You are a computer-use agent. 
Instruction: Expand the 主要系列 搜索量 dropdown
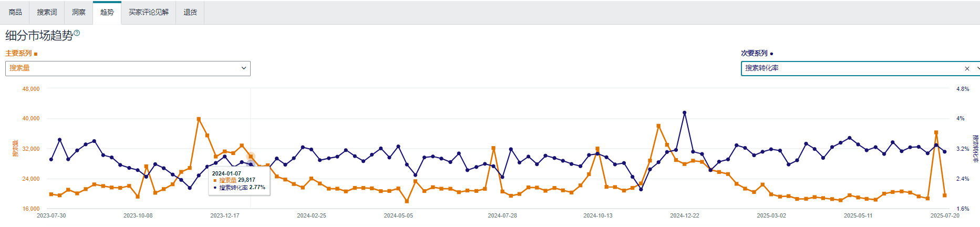click(x=128, y=68)
